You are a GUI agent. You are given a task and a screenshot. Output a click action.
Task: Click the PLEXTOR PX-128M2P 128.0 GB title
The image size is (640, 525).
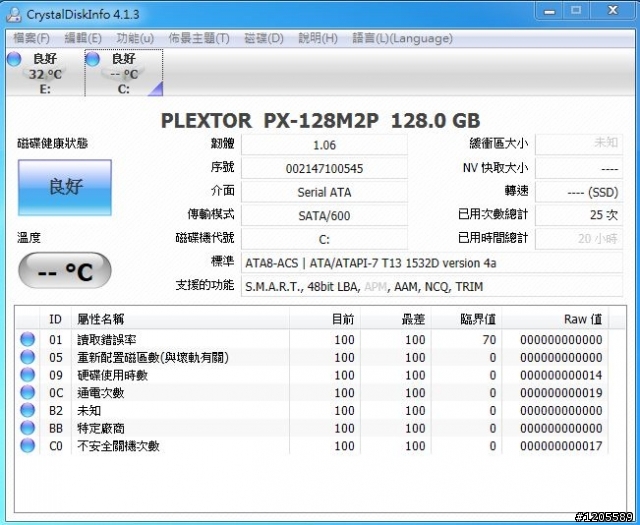click(x=320, y=121)
